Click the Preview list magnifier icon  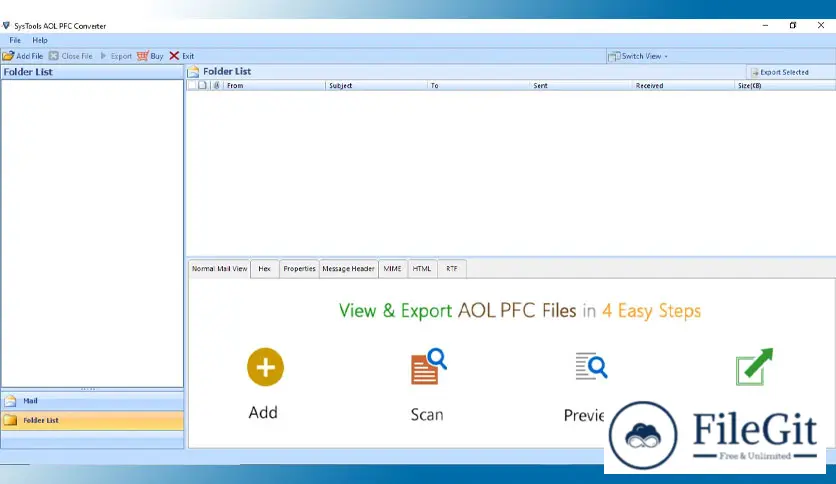[x=591, y=366]
